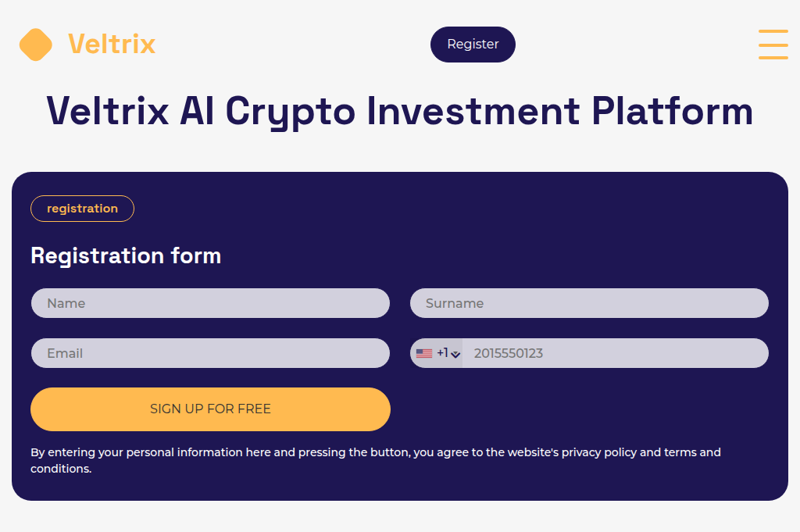The image size is (800, 532).
Task: Expand the country code dropdown chevron
Action: 457,354
